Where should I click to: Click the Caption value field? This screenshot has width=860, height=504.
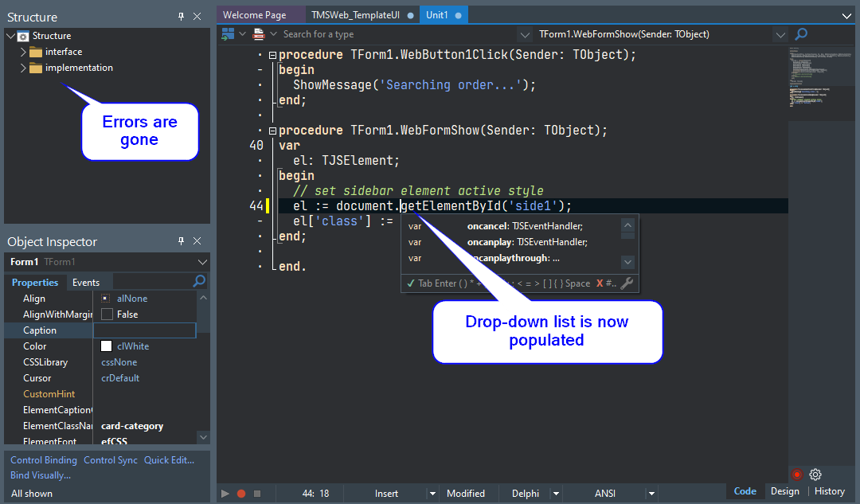point(145,330)
